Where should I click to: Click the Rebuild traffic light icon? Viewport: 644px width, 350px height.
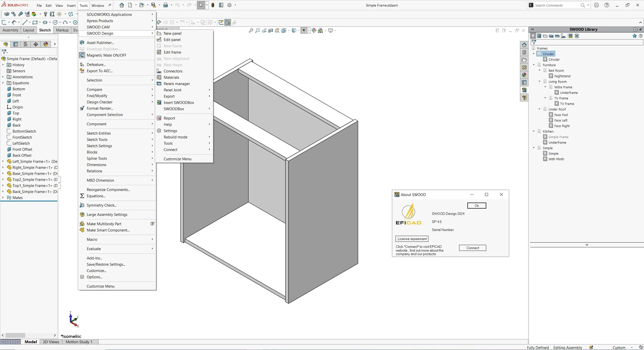click(213, 5)
